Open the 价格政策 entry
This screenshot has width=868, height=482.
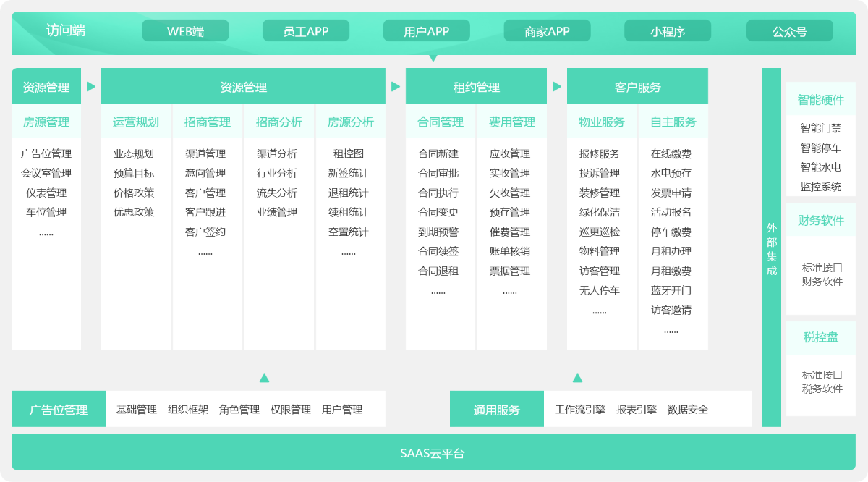click(134, 193)
